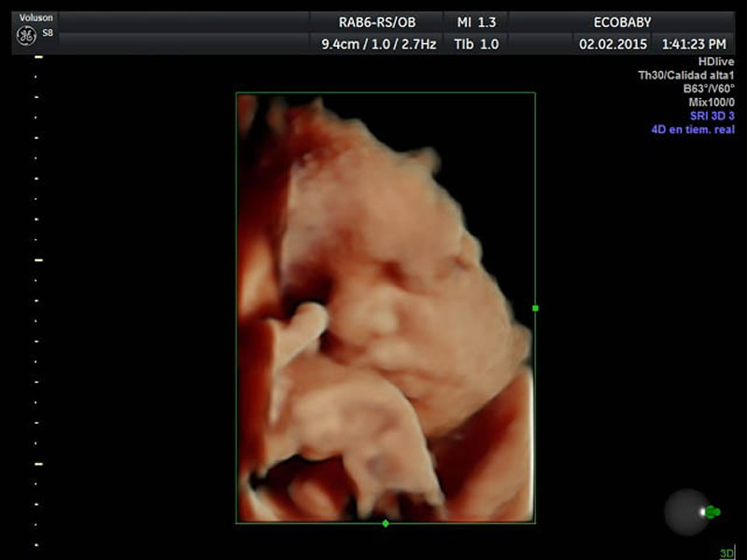Select the RAB6-RS/OB probe field
Screen dimensions: 747x560
376,22
